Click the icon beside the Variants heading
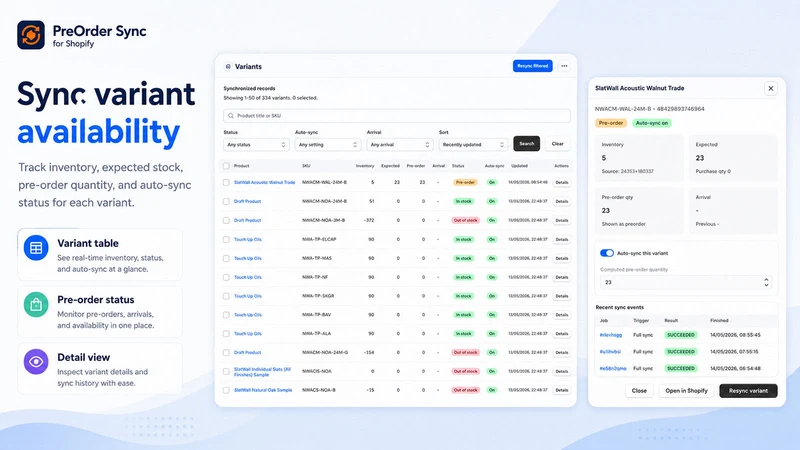 [228, 67]
